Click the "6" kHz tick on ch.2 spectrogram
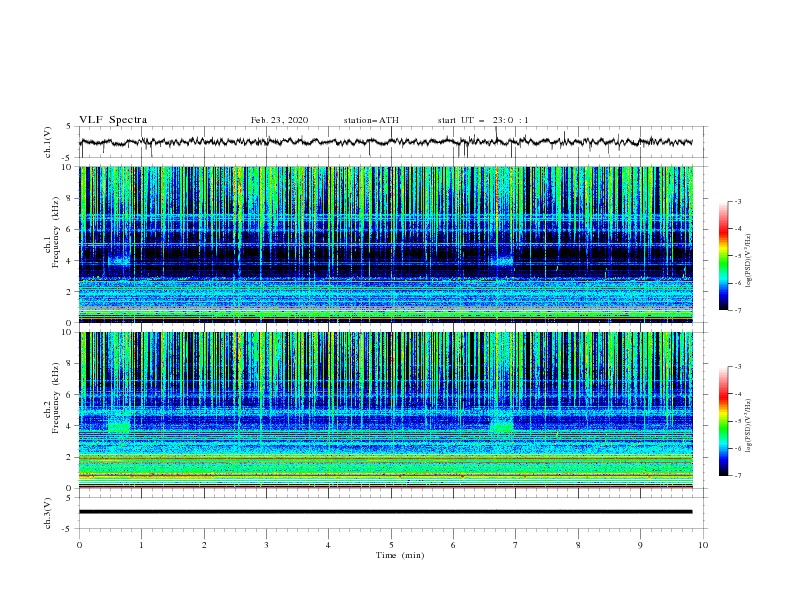Image resolution: width=792 pixels, height=612 pixels. (x=70, y=395)
